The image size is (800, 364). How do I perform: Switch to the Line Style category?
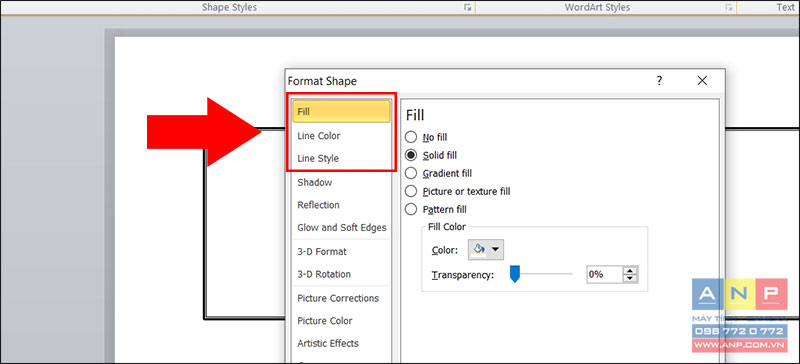[341, 158]
